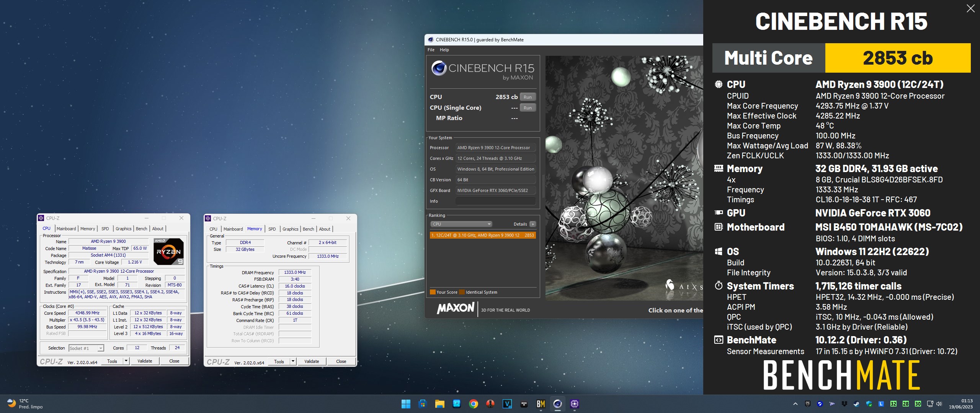Open the weather widget showing 12°C
Image resolution: width=980 pixels, height=413 pixels.
point(25,404)
